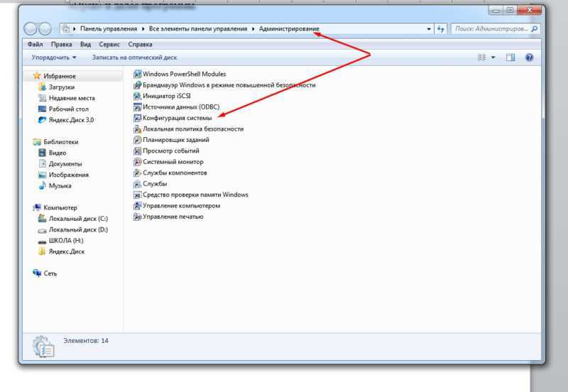Image resolution: width=568 pixels, height=392 pixels.
Task: Click the Средство проверки памяти Windows icon
Action: coord(137,195)
